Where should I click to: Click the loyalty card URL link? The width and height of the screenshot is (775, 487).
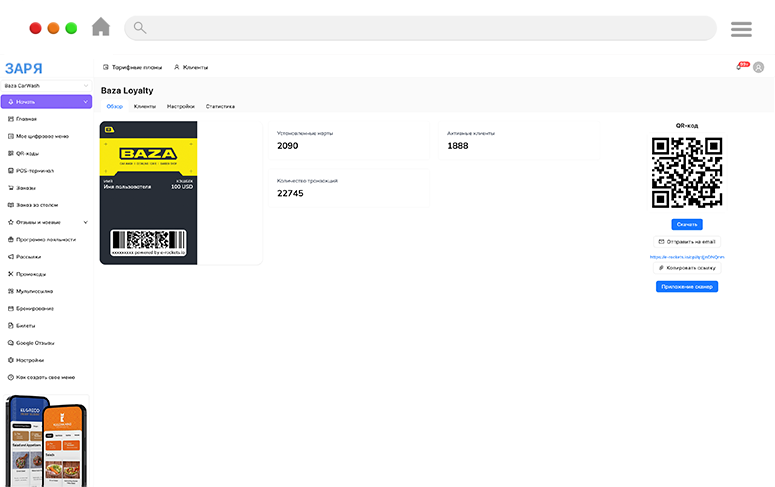(x=687, y=257)
